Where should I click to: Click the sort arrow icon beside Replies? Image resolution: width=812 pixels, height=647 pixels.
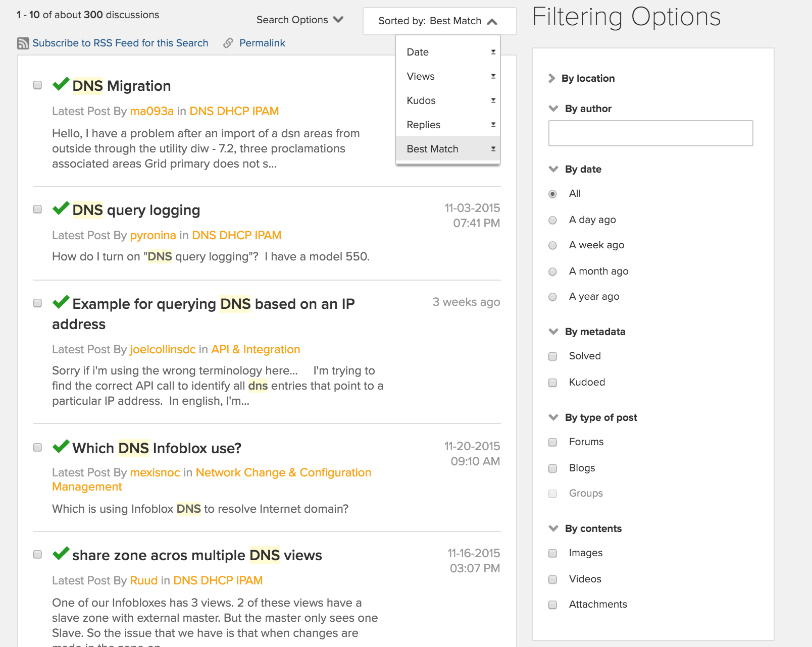(493, 125)
